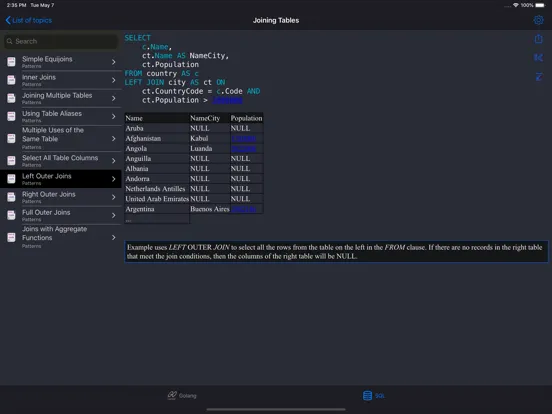Viewport: 552px width, 414px height.
Task: Expand Multiple Uses of the Same Table chevron
Action: point(113,139)
